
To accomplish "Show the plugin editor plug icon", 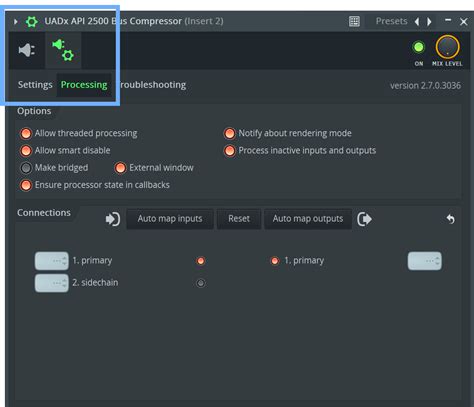I will pos(27,50).
